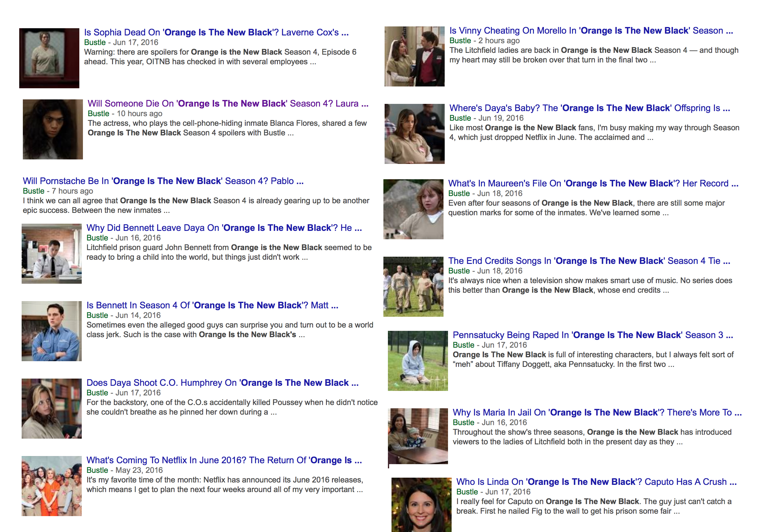
Task: Open 'The End Credits Songs' headline link
Action: 589,261
